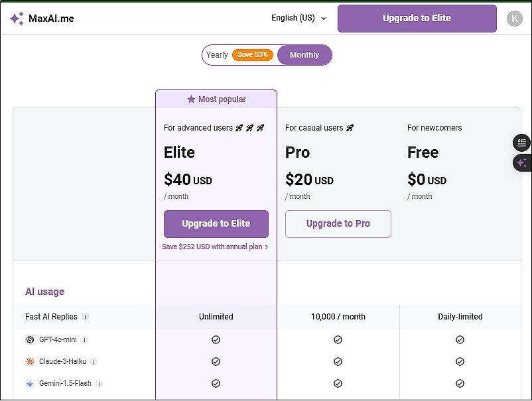Click the Claude-3-Haiku starburst icon
The height and width of the screenshot is (401, 532).
tap(29, 361)
